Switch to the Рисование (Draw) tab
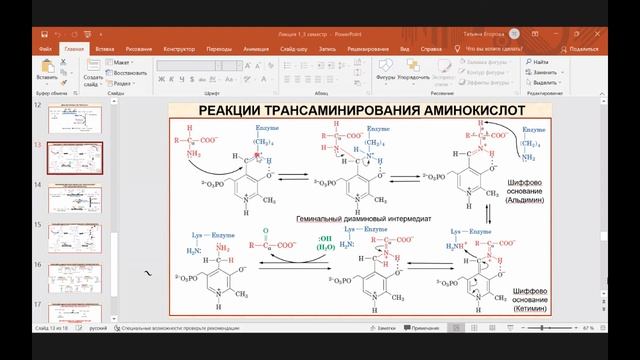The height and width of the screenshot is (360, 640). [x=139, y=49]
